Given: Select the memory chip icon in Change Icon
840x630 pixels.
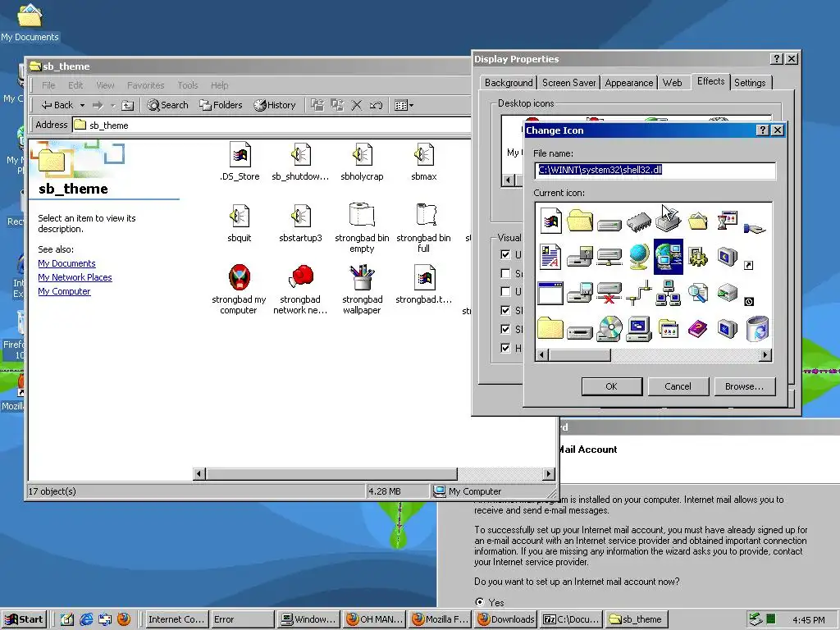Looking at the screenshot, I should coord(638,221).
